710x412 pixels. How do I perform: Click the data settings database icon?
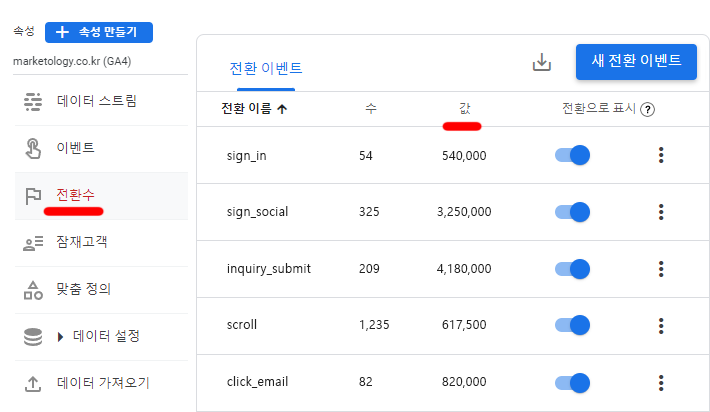pyautogui.click(x=33, y=337)
